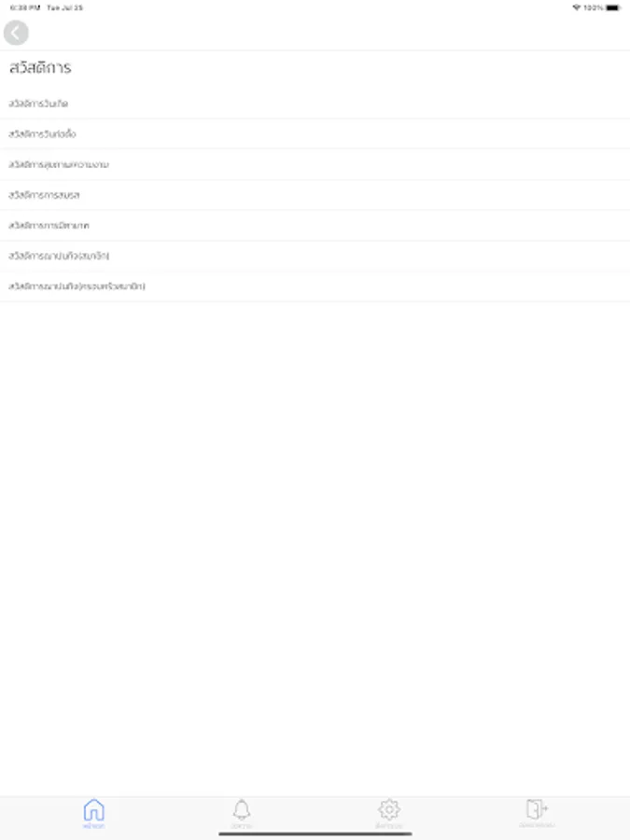Select the สวัสดิการวันเกิด list item
Image resolution: width=630 pixels, height=840 pixels.
tap(315, 104)
